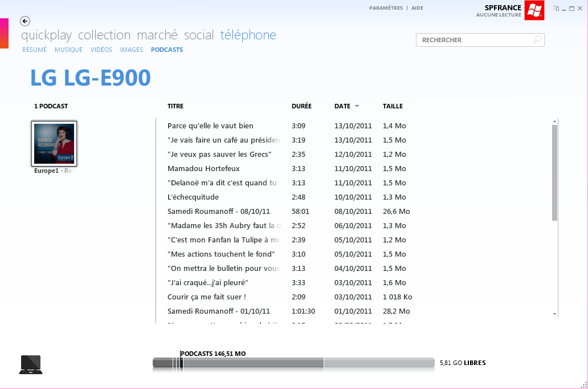This screenshot has width=588, height=389.
Task: Click the storage capacity bar
Action: [293, 363]
